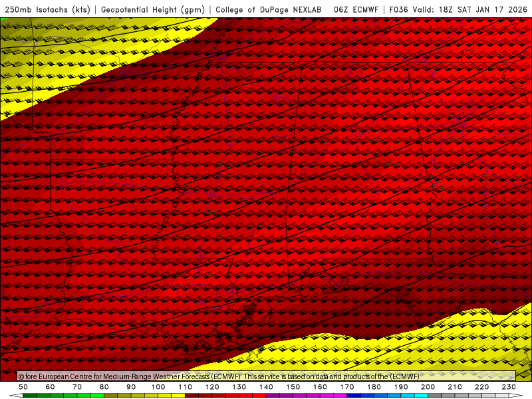Viewport: 532px width, 399px height.
Task: Click the '140' label on the color scale
Action: (266, 387)
